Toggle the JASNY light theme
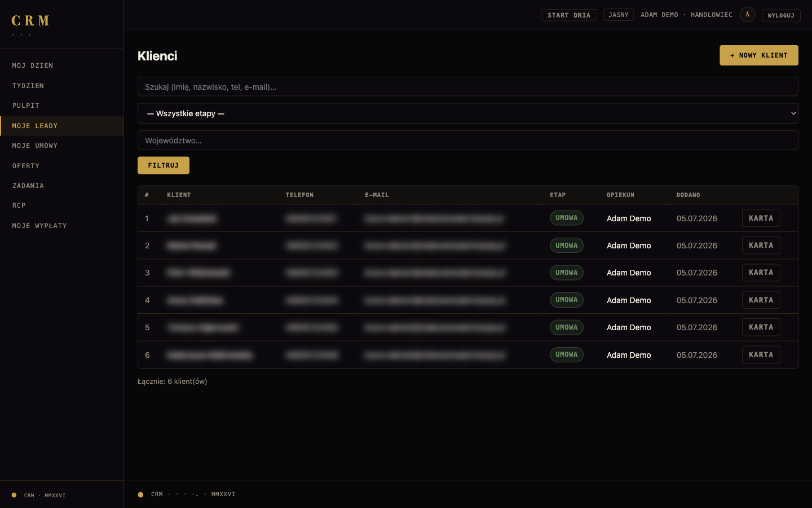The height and width of the screenshot is (508, 812). click(619, 15)
